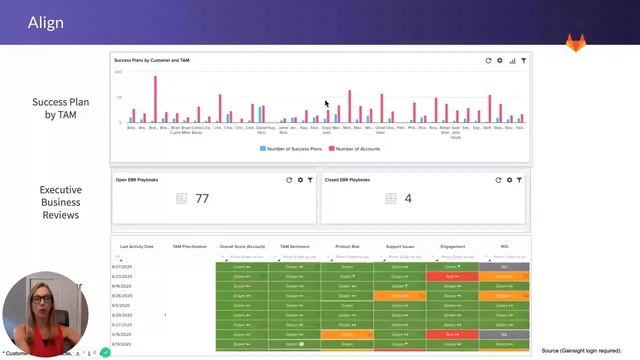Focus the Overall Score (Account) filter input

(x=247, y=257)
